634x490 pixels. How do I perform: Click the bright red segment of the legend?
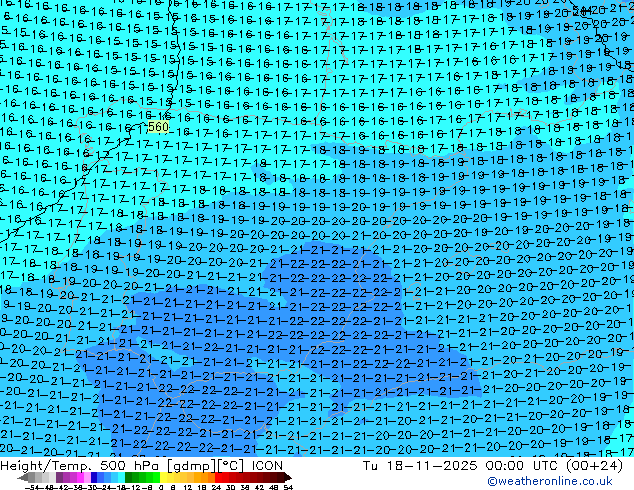click(218, 477)
